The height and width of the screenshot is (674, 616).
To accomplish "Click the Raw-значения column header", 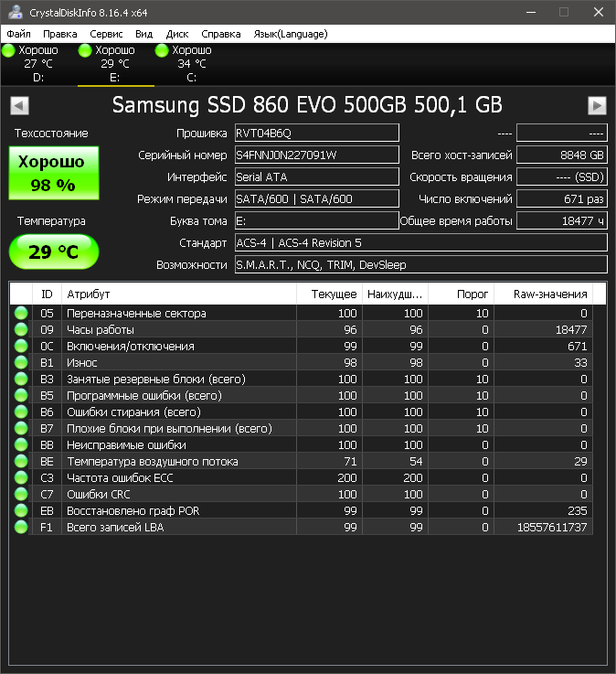I will [x=544, y=294].
